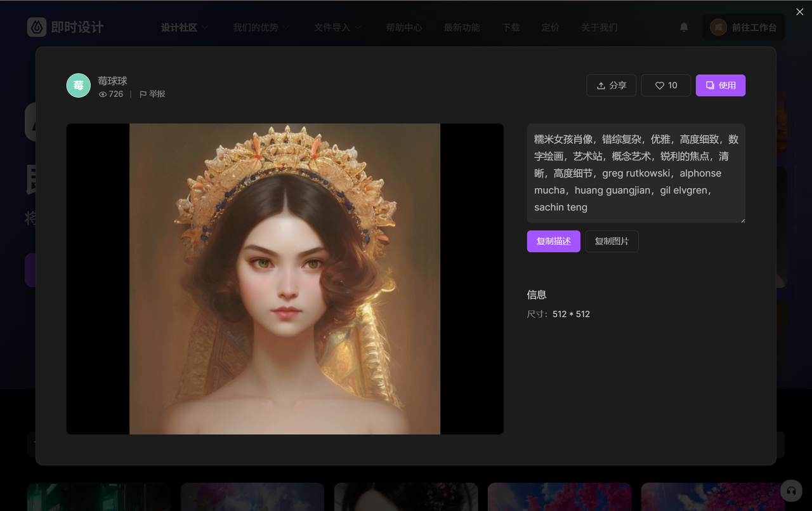The width and height of the screenshot is (812, 511).
Task: Click the generated portrait image
Action: click(285, 279)
